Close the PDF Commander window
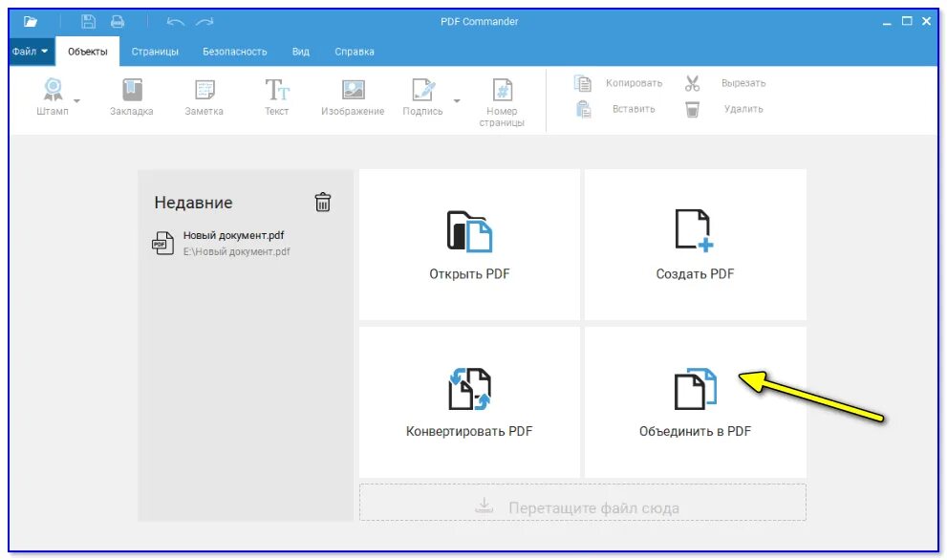 pyautogui.click(x=927, y=21)
